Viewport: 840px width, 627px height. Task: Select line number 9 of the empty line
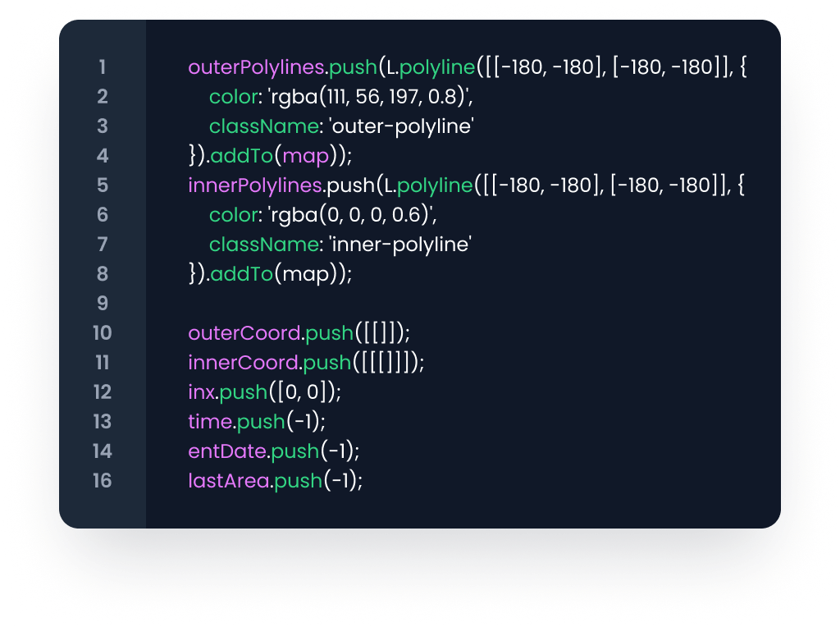point(102,304)
